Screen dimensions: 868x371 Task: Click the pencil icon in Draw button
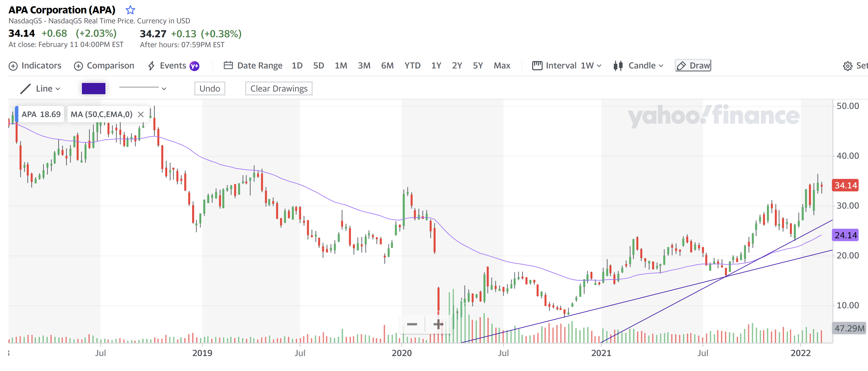(681, 66)
